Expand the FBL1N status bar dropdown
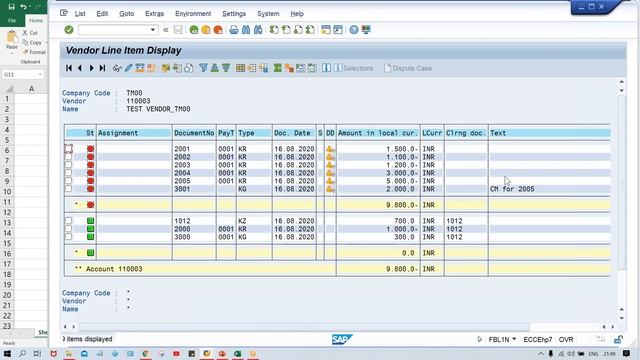Image resolution: width=640 pixels, height=360 pixels. pyautogui.click(x=514, y=339)
